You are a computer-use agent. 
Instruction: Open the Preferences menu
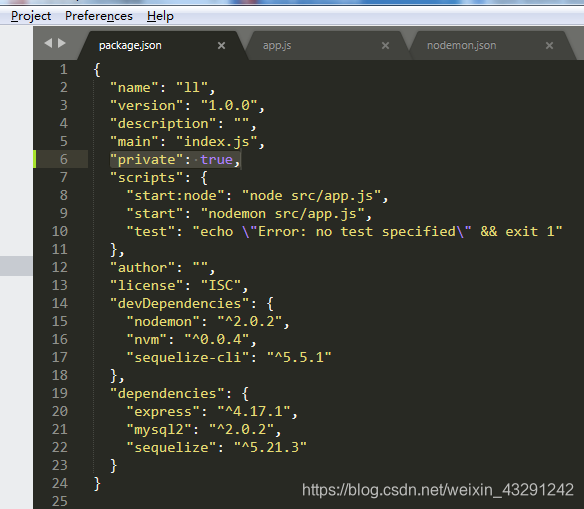tap(99, 16)
